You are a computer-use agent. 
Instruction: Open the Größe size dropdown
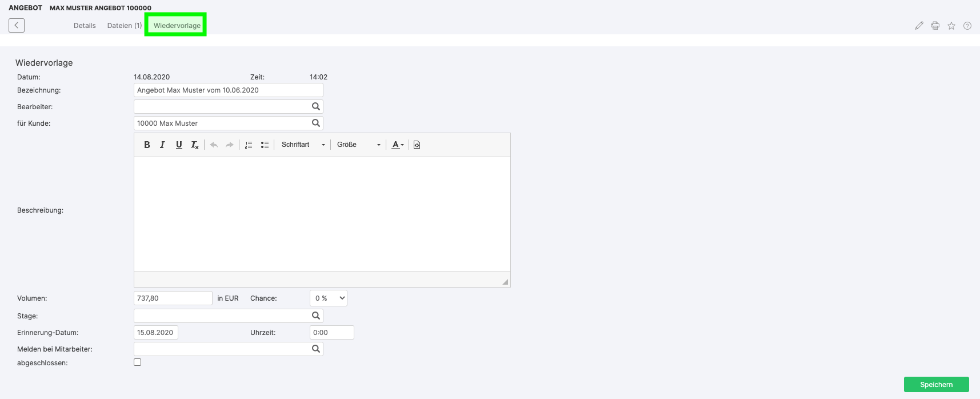pyautogui.click(x=358, y=145)
